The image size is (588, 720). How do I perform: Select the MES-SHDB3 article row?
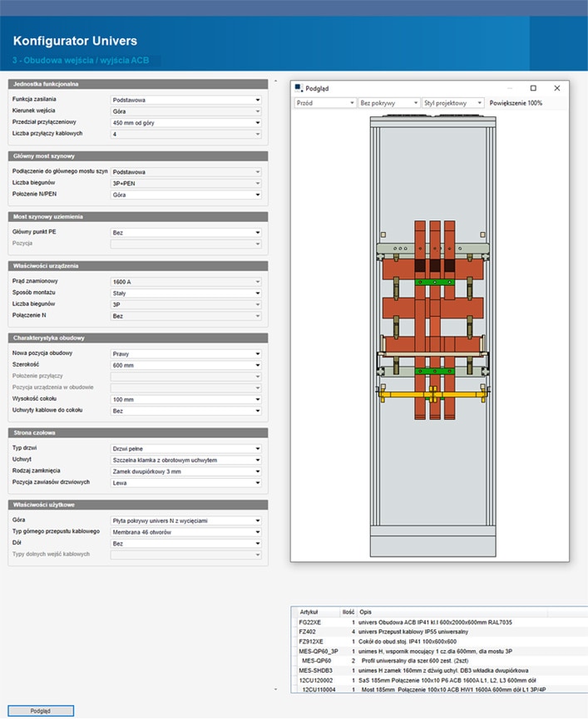[316, 670]
